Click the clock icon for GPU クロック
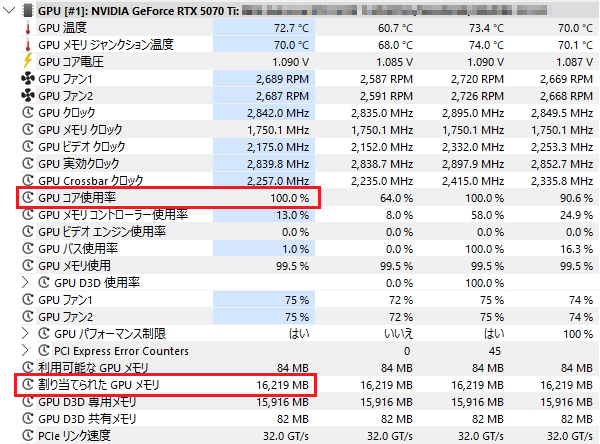Viewport: 600px width, 444px height. [28, 113]
